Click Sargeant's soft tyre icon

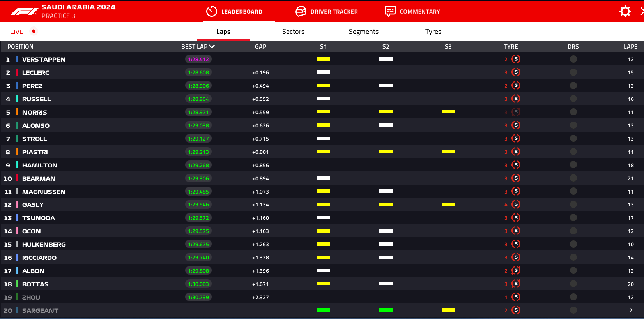click(x=516, y=310)
